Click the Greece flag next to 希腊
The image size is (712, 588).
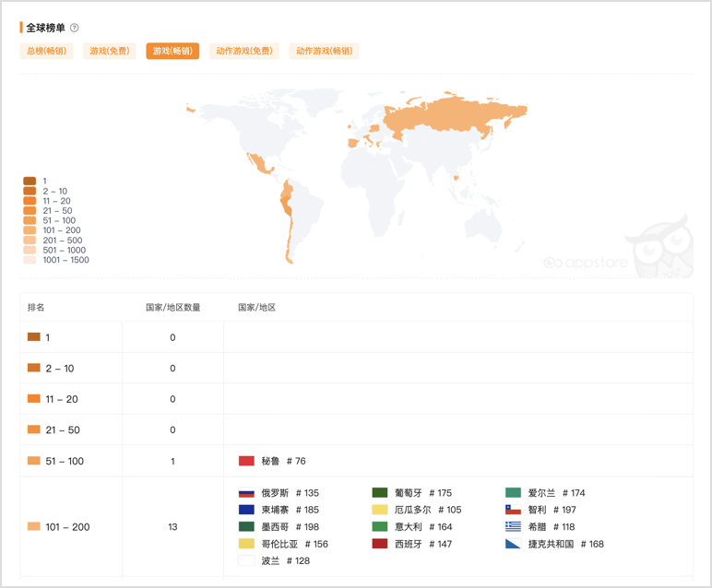513,526
